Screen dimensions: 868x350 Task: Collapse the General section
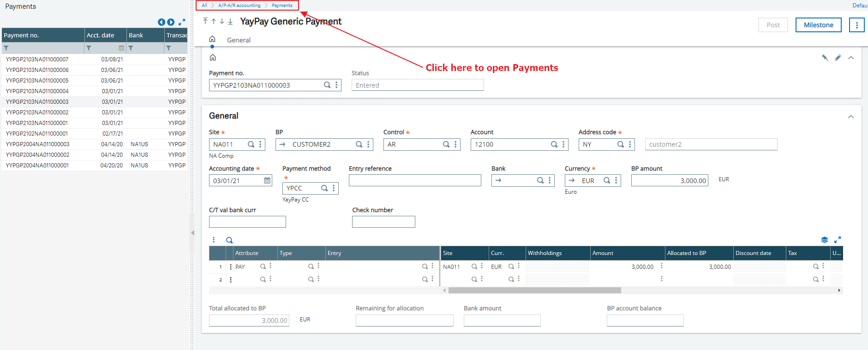(x=851, y=117)
